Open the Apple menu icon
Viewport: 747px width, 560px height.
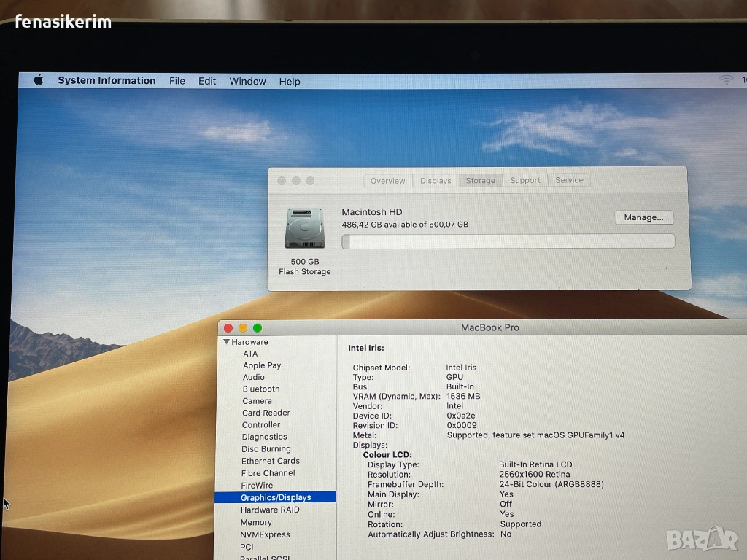39,80
